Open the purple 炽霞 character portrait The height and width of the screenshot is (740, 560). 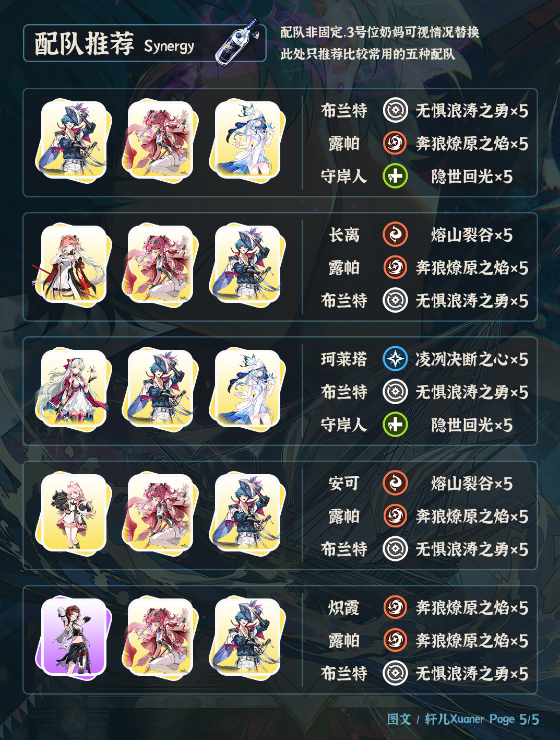tap(73, 638)
